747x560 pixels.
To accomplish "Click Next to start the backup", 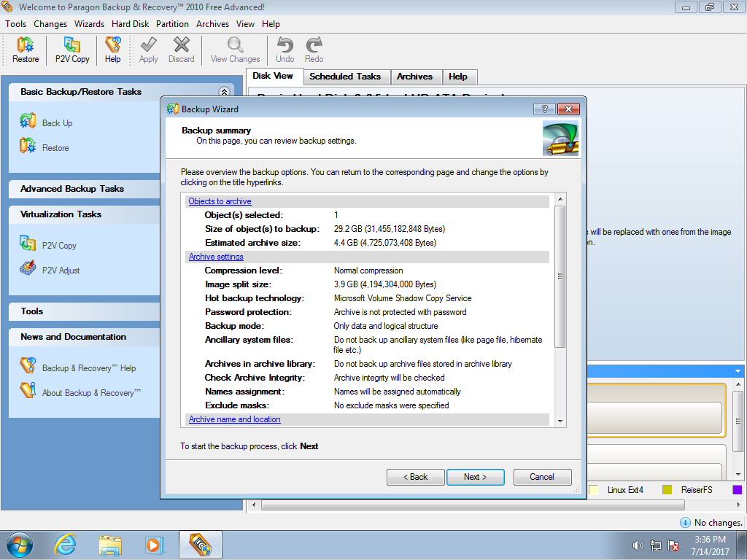I will [x=475, y=477].
